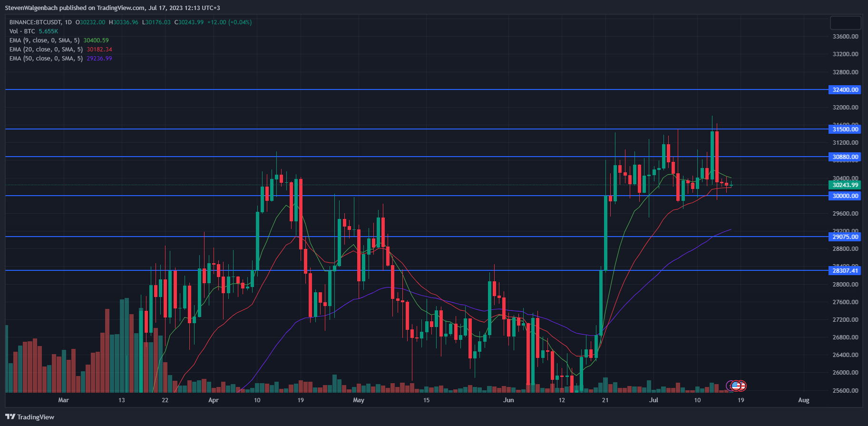The image size is (868, 426).
Task: Click the Jul date label on time axis
Action: point(654,400)
